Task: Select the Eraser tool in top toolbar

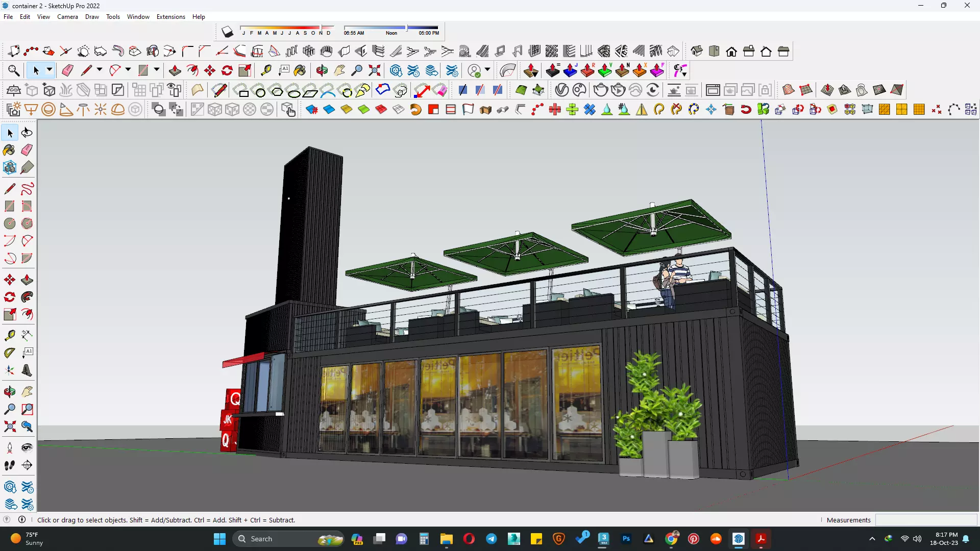Action: [67, 70]
